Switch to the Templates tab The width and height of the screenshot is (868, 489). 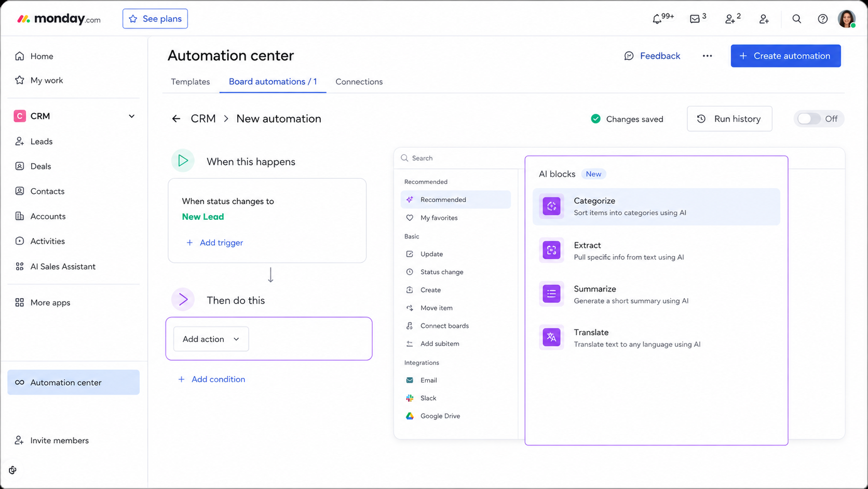click(x=191, y=82)
